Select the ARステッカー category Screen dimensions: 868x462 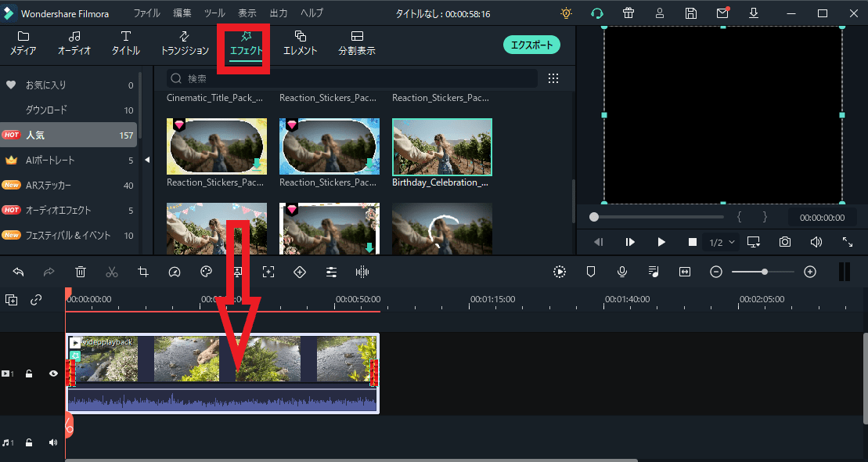coord(69,185)
